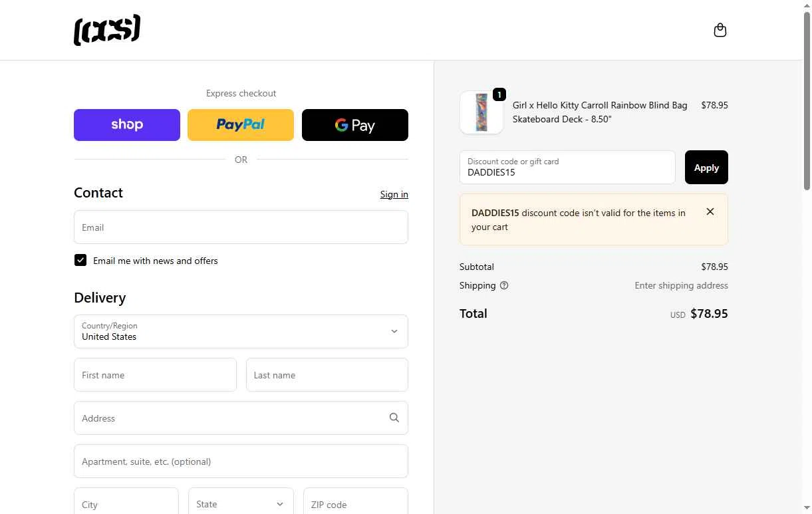812x514 pixels.
Task: Pay with Shop express checkout
Action: point(127,125)
